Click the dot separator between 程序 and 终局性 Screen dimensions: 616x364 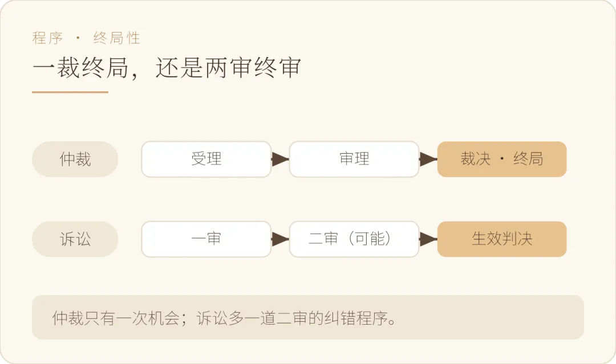click(78, 38)
